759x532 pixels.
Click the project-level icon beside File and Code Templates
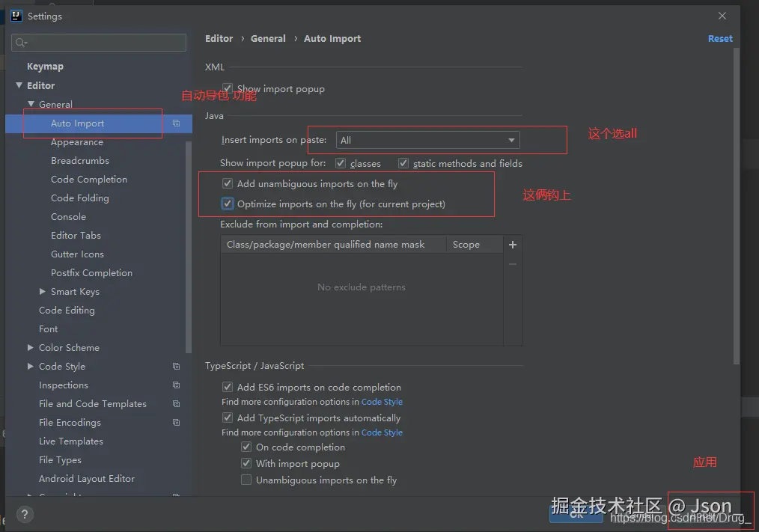(x=176, y=404)
